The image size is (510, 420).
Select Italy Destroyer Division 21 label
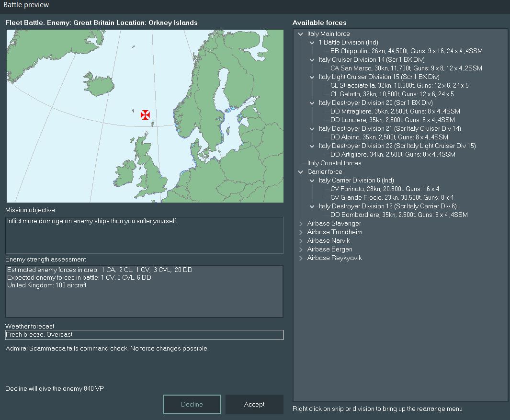390,128
